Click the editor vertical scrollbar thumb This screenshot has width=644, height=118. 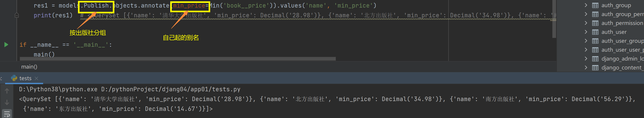pos(554,19)
